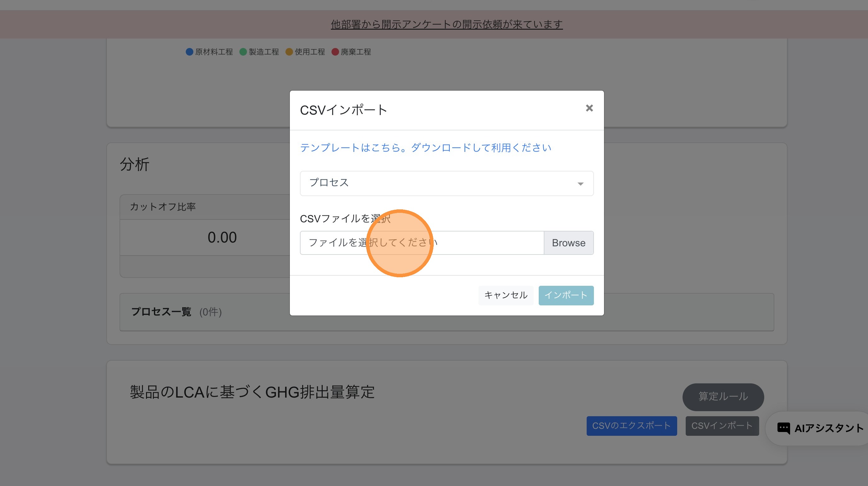868x486 pixels.
Task: Click the 算定ルール button
Action: (723, 397)
